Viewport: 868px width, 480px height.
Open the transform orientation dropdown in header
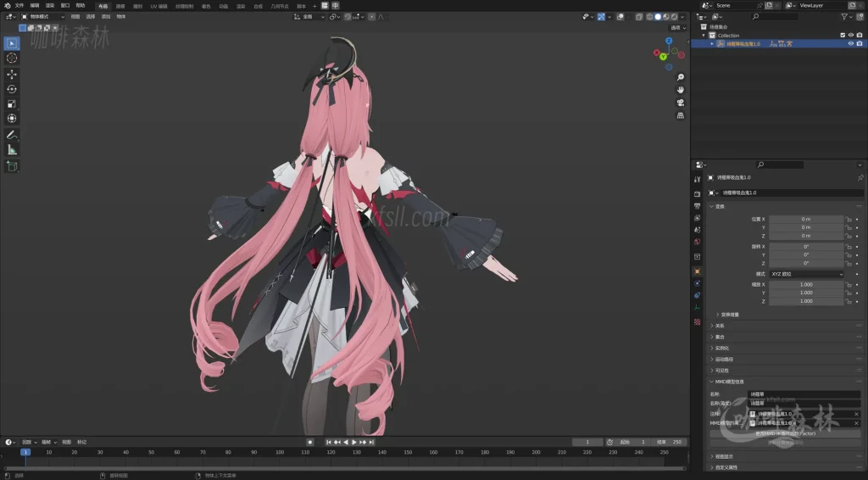[x=309, y=17]
